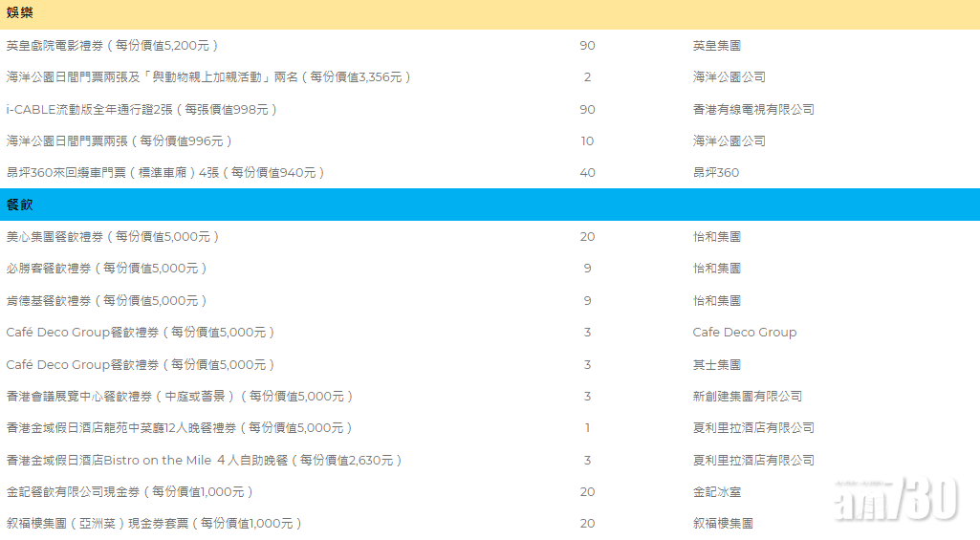Select the 娛樂 section header

[20, 13]
